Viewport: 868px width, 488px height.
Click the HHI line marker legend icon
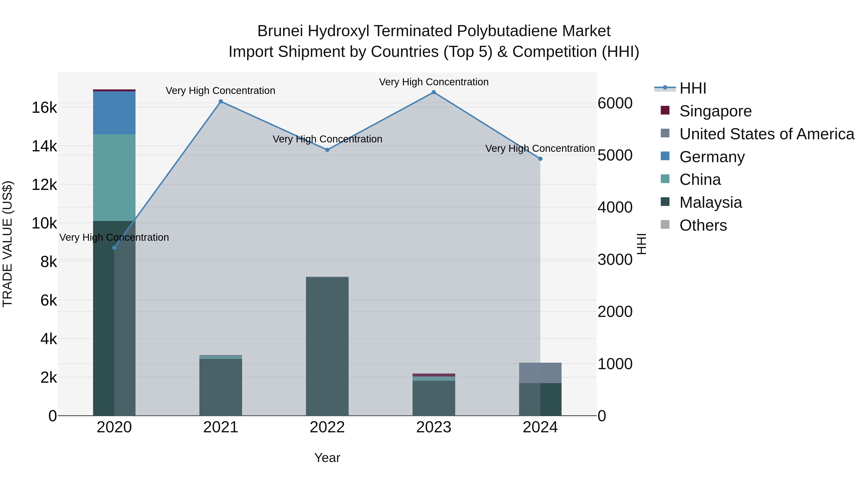pyautogui.click(x=665, y=88)
